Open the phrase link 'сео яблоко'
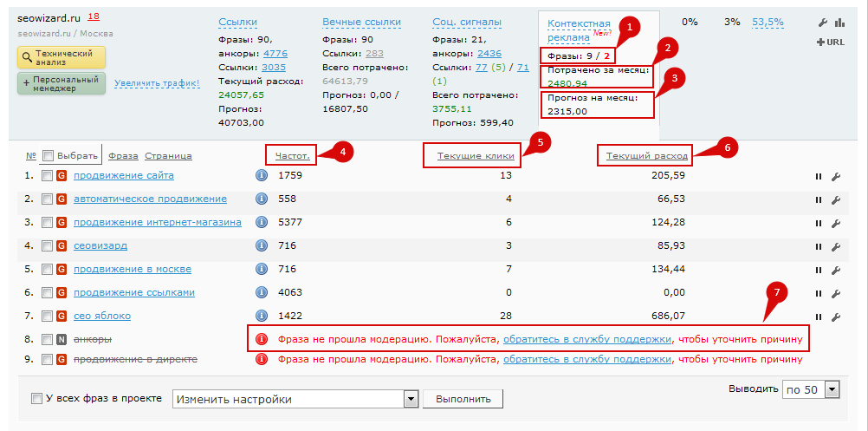 click(x=102, y=316)
